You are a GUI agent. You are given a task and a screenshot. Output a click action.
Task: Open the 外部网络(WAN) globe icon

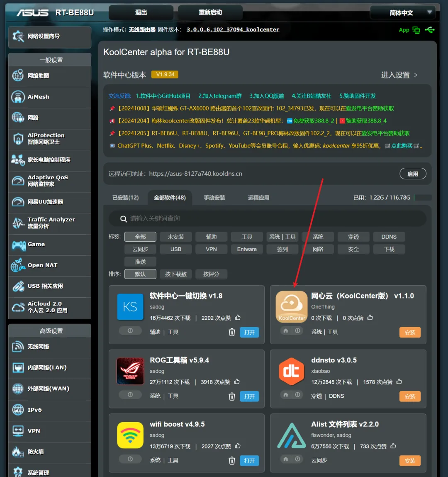(18, 389)
